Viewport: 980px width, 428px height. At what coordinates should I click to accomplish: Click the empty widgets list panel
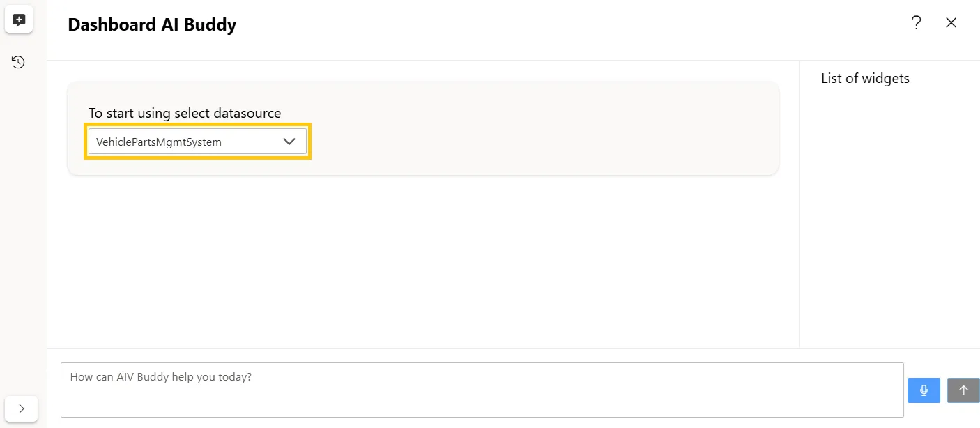click(889, 216)
